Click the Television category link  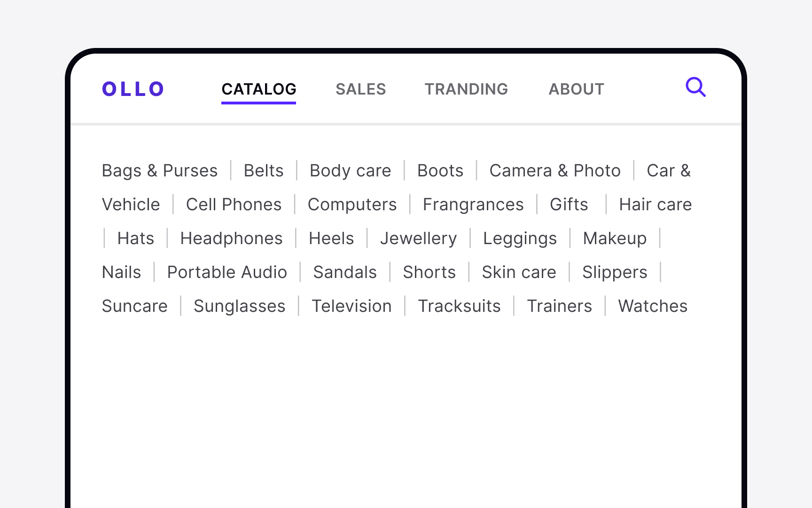[351, 306]
